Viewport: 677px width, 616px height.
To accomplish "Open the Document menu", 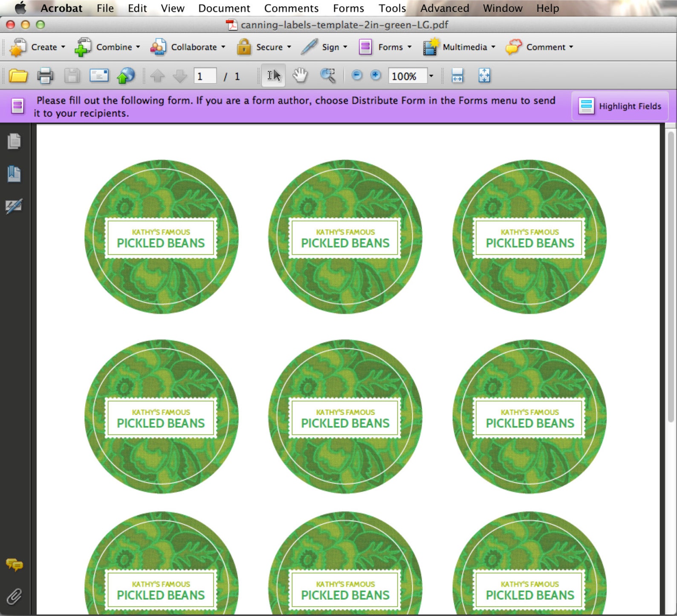I will point(224,8).
